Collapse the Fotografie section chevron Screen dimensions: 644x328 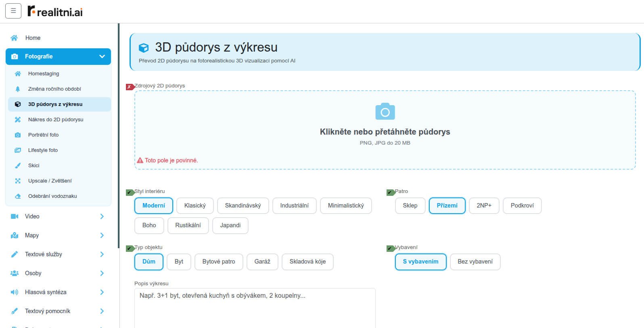coord(102,56)
